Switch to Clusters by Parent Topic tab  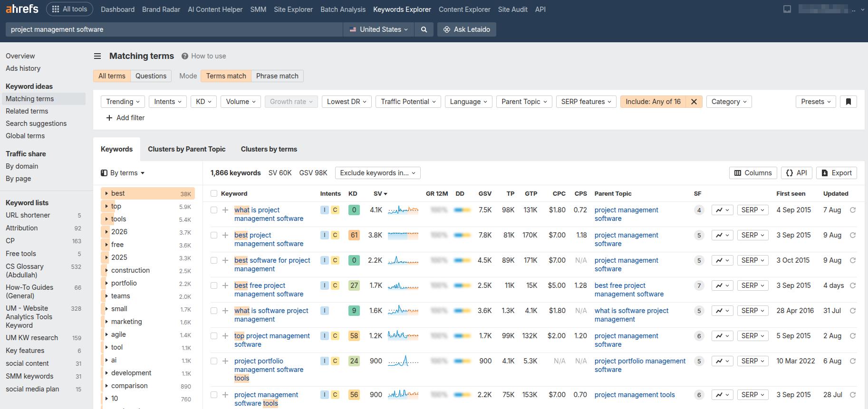(187, 149)
